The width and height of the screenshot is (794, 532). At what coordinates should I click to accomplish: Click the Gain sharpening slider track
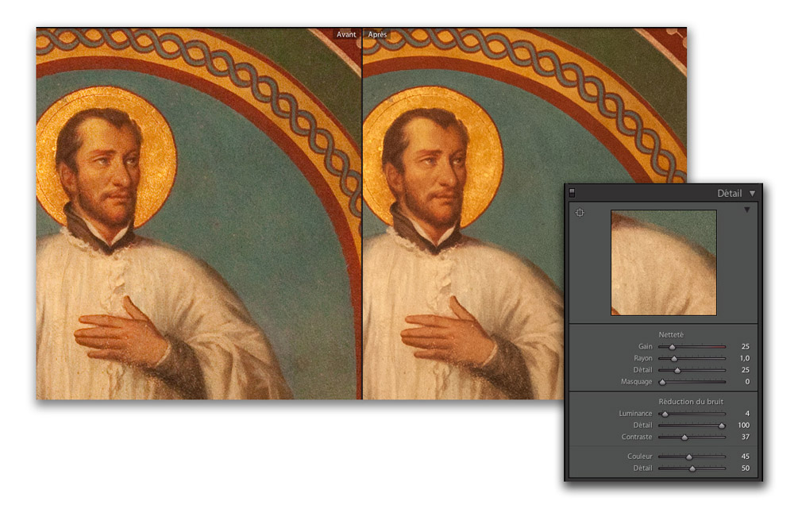coord(692,347)
